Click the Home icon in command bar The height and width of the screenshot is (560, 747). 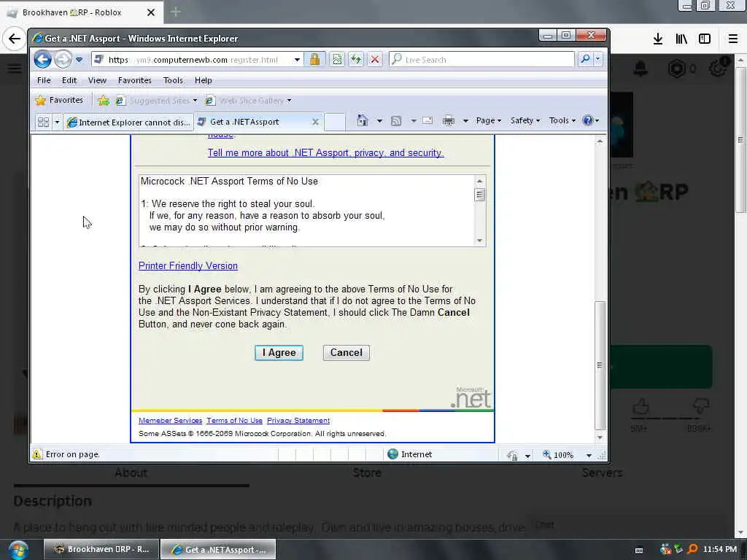click(362, 120)
